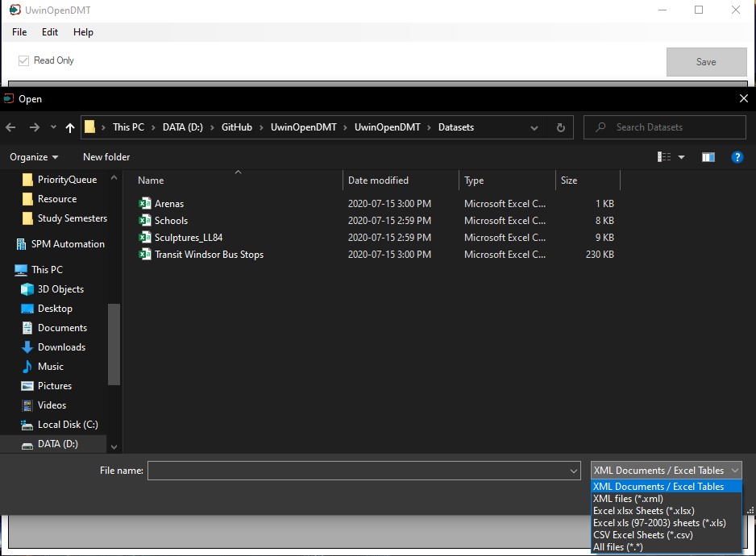Click This PC in the address path
Viewport: 756px width, 556px height.
tap(128, 127)
